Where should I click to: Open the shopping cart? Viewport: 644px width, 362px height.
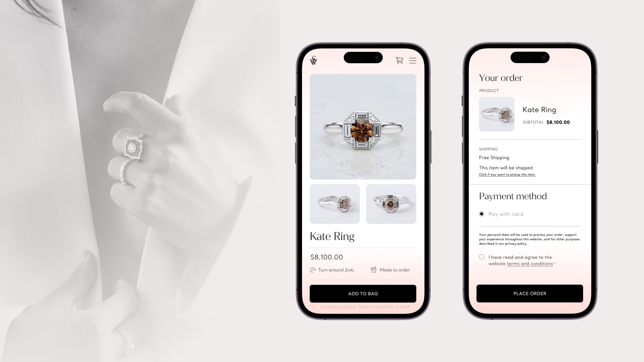(x=399, y=61)
